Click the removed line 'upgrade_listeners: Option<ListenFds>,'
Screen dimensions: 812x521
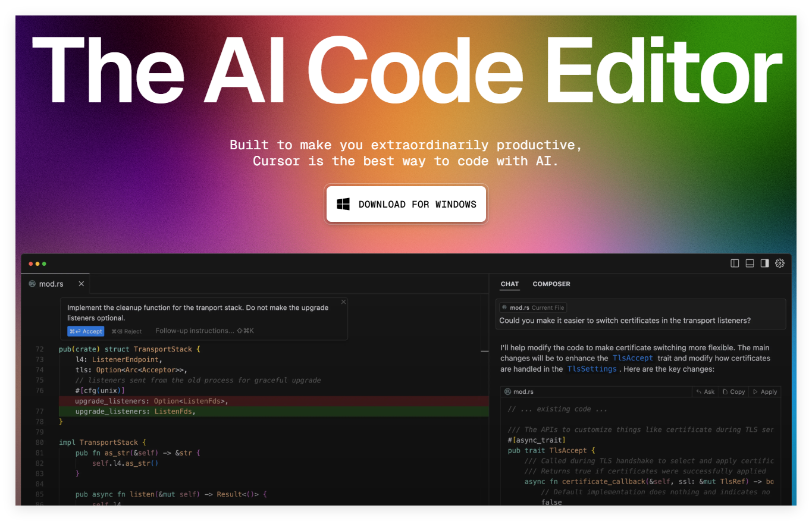click(x=152, y=401)
